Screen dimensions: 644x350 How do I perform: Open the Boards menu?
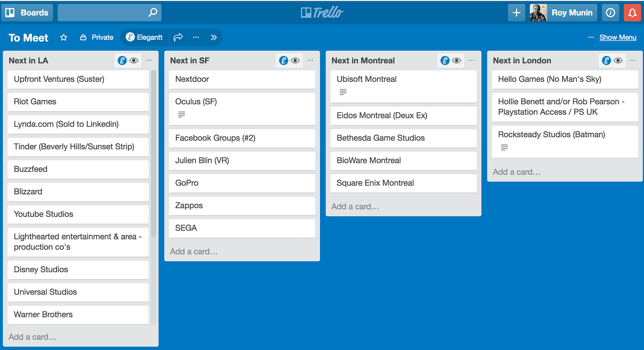[27, 12]
